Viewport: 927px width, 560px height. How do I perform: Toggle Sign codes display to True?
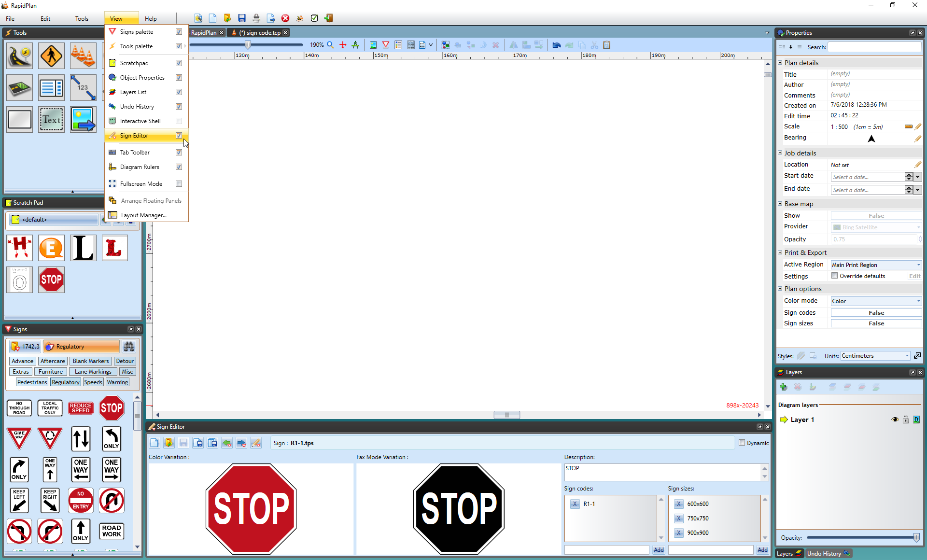[875, 312]
